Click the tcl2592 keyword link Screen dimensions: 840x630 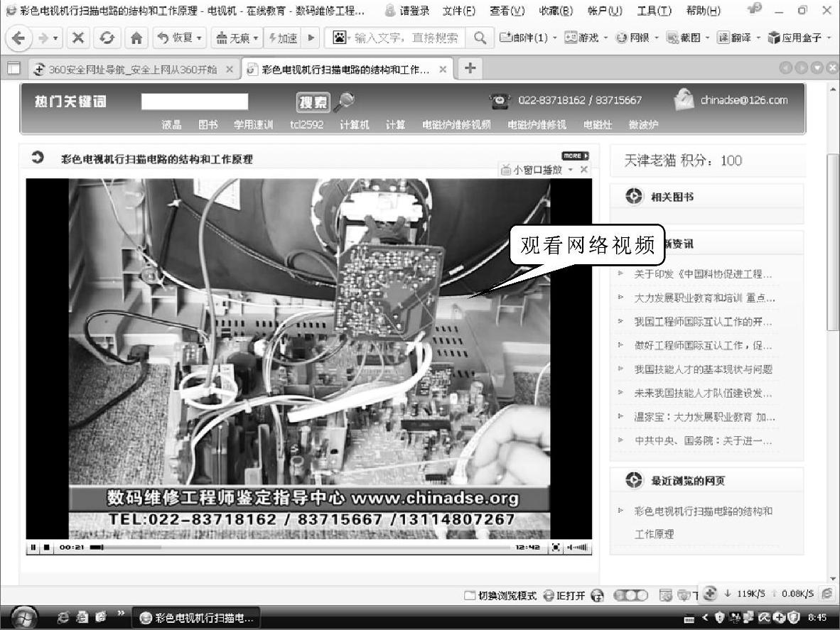click(306, 125)
